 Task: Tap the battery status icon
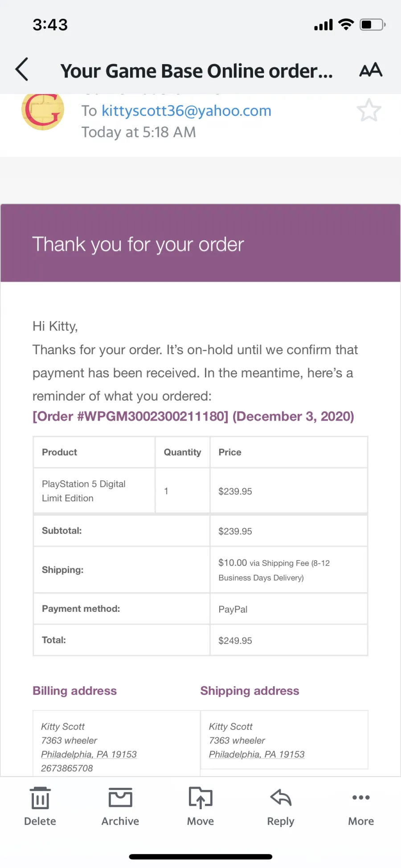[x=373, y=25]
